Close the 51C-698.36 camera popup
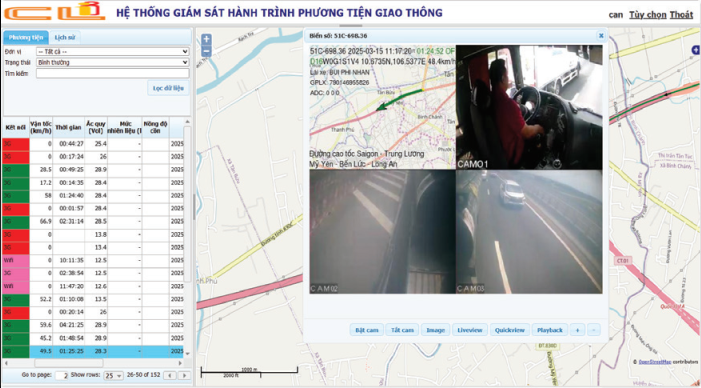 [601, 36]
